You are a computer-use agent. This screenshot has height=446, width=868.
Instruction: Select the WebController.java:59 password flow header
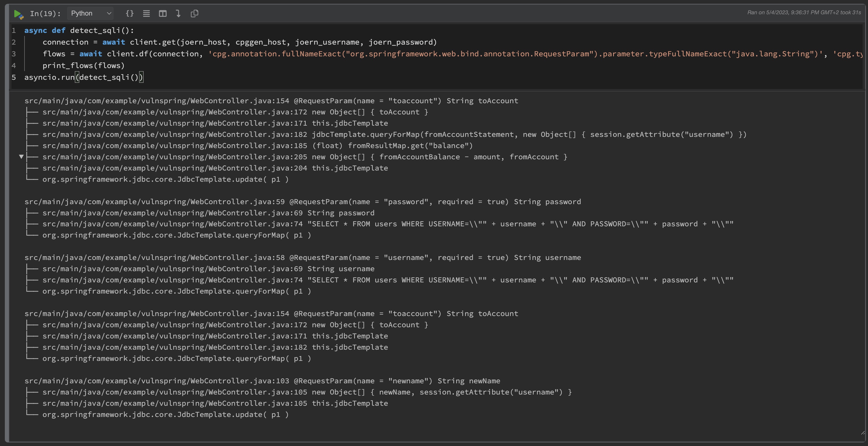[302, 202]
